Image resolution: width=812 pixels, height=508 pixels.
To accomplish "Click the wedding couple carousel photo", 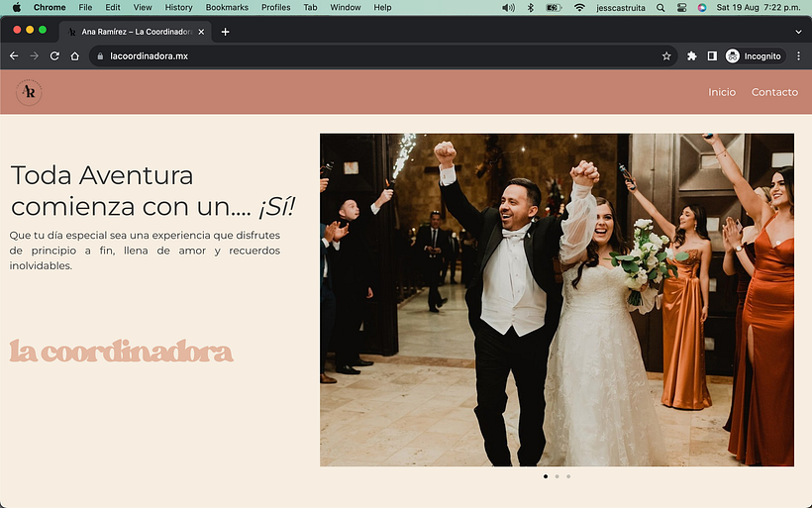I will (x=557, y=300).
